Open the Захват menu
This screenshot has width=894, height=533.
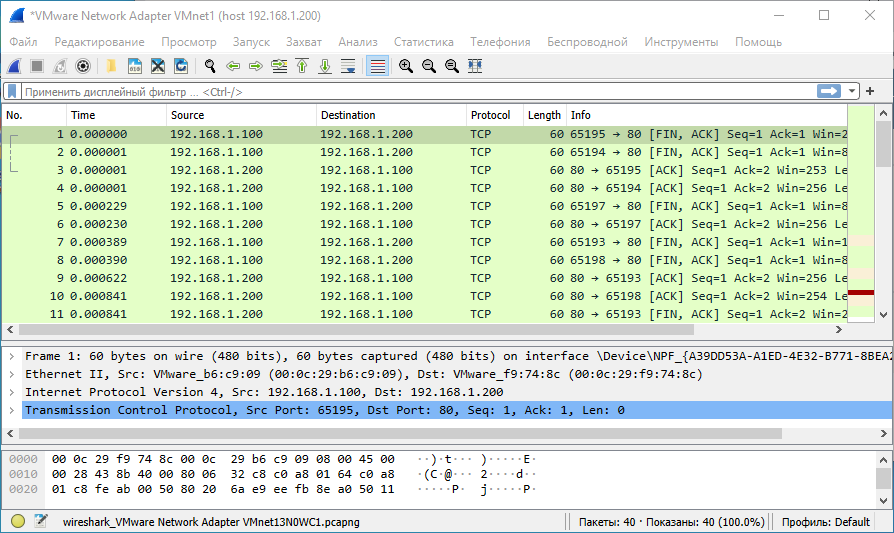304,42
